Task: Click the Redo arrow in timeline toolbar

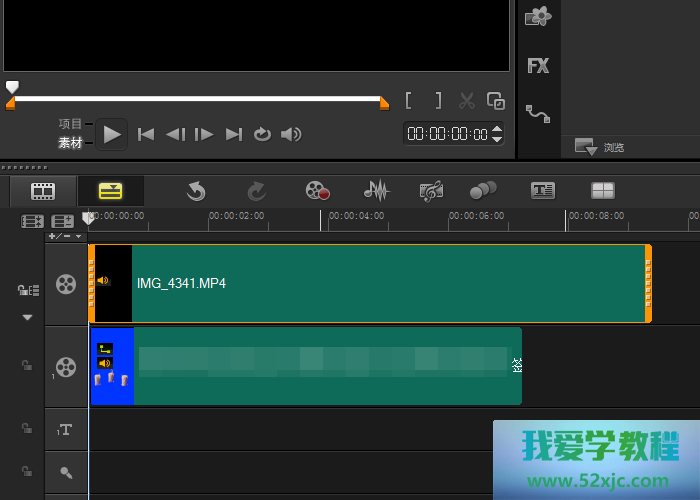Action: (x=256, y=190)
